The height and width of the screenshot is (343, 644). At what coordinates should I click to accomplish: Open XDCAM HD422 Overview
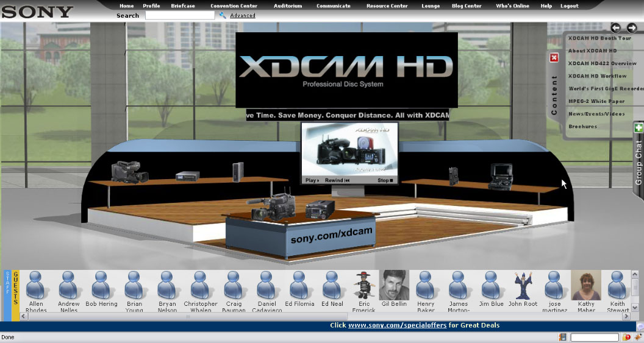pos(602,63)
